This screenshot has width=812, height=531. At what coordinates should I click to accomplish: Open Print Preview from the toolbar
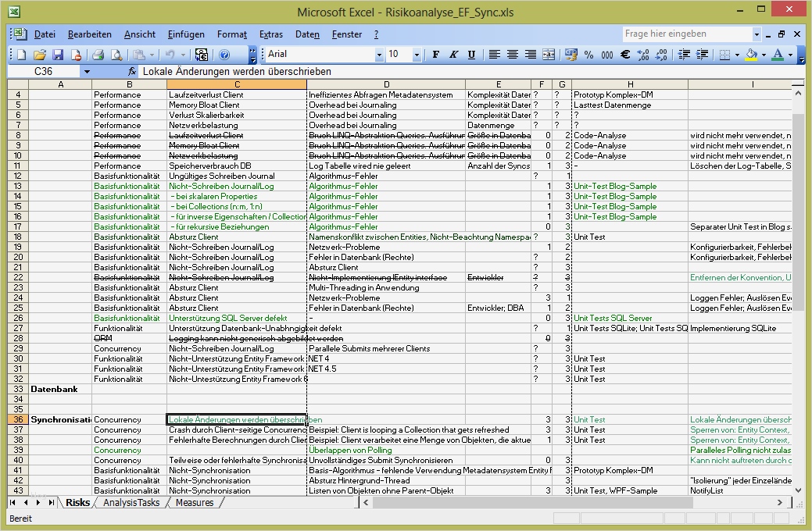point(116,55)
